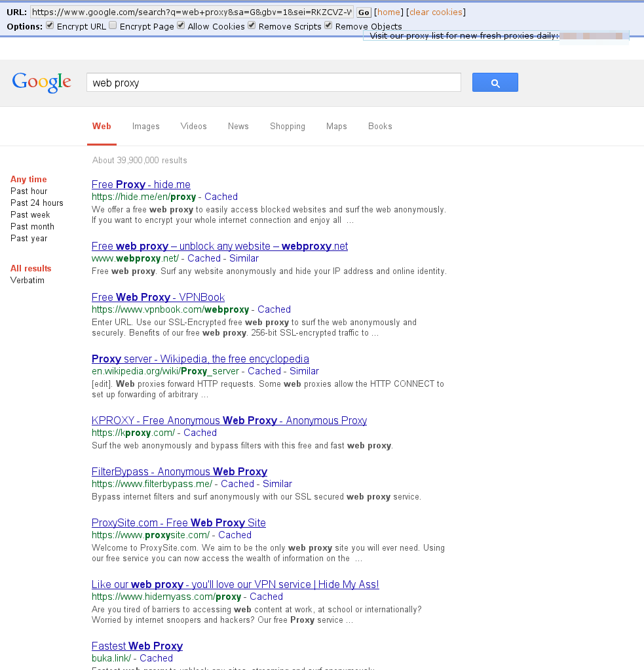This screenshot has width=644, height=670.
Task: Open Cached link for en.wikipedia.org result
Action: pyautogui.click(x=264, y=371)
